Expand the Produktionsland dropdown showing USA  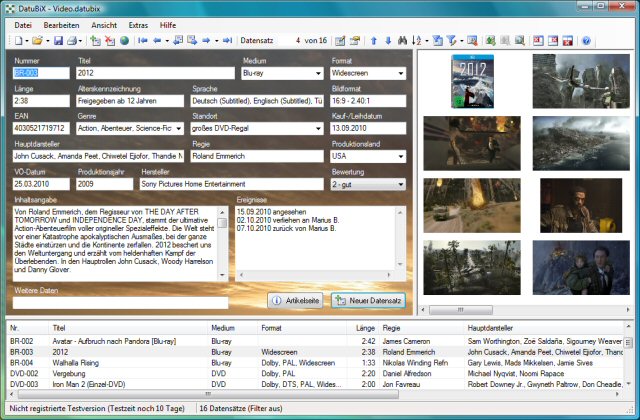402,157
